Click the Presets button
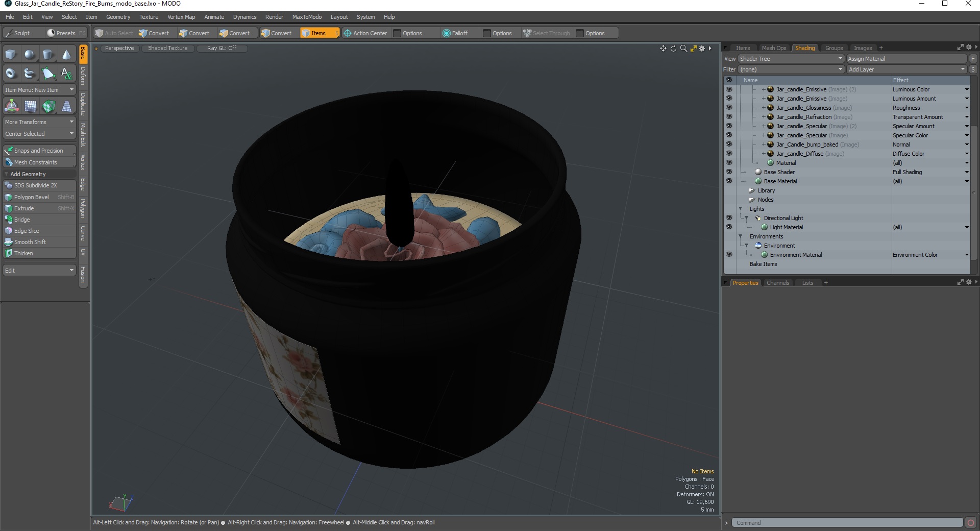Screen dimensions: 980x531 [65, 33]
